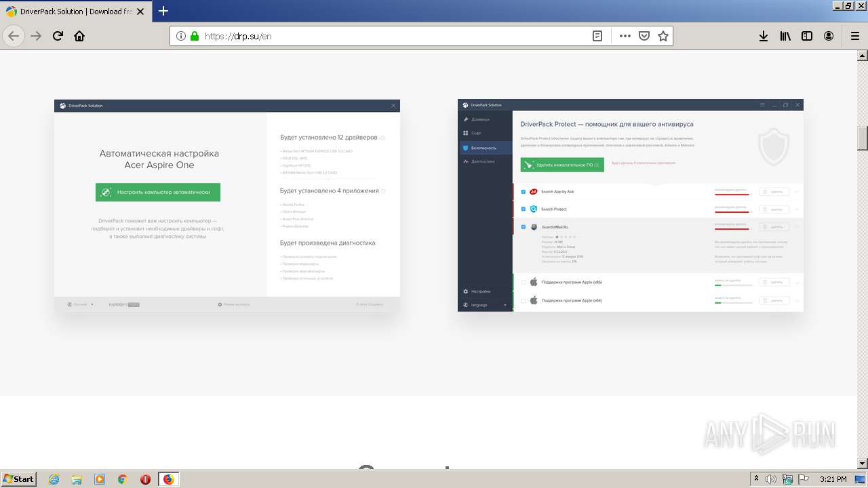Image resolution: width=868 pixels, height=488 pixels.
Task: Check the Apple support (x86) checkbox
Action: 524,282
